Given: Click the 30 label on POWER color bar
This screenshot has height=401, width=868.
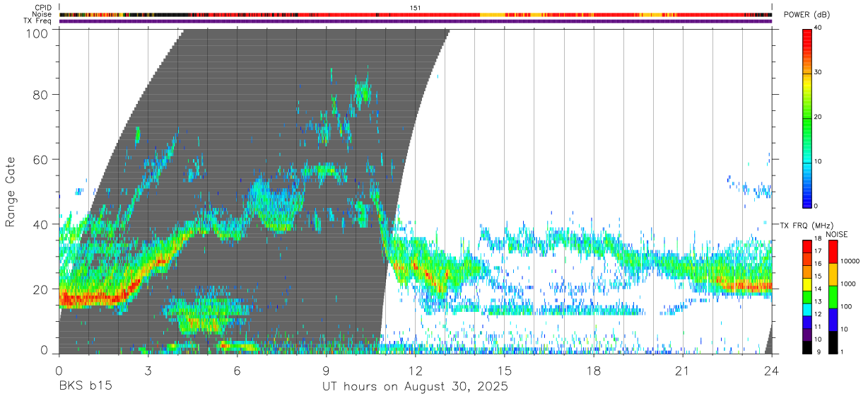Looking at the screenshot, I should pyautogui.click(x=816, y=73).
